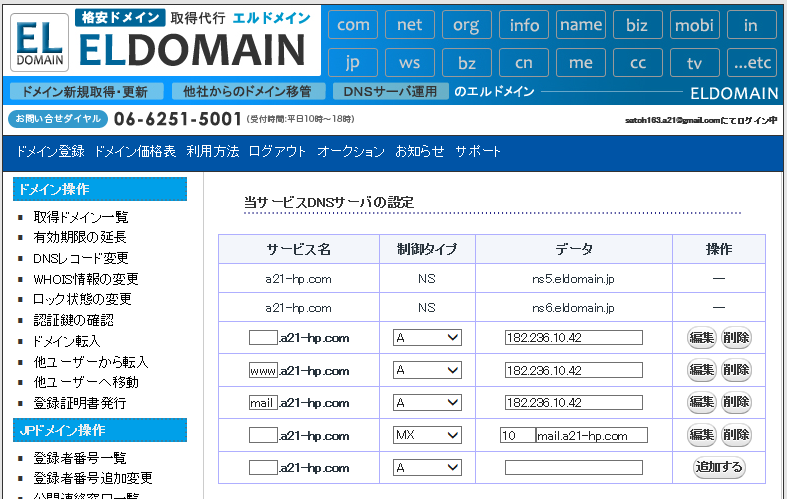
Task: Focus the hostname field in new-record row
Action: [x=263, y=467]
